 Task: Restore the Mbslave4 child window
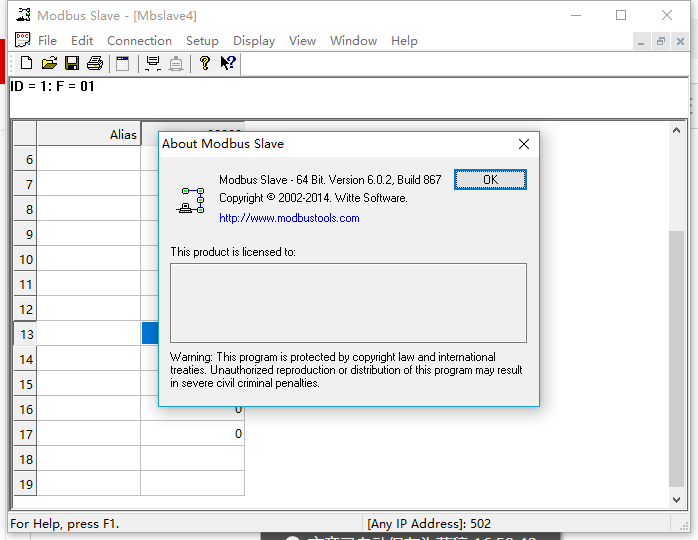[661, 41]
